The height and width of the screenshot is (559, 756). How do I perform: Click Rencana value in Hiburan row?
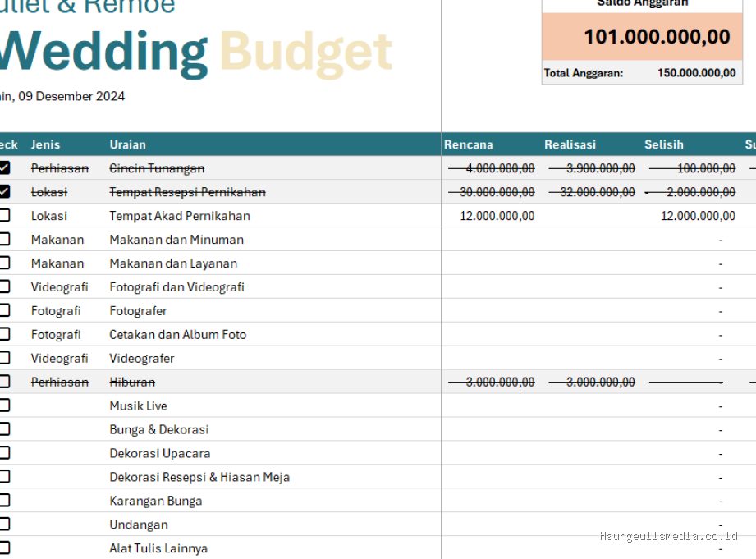point(500,382)
